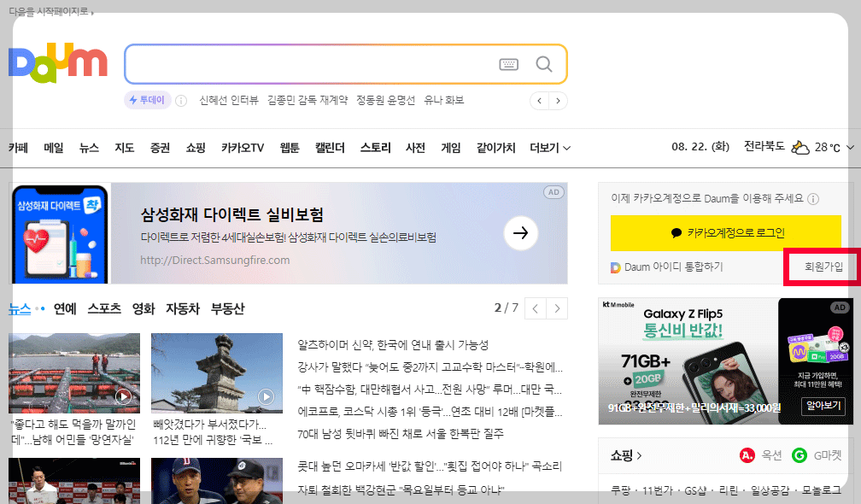This screenshot has height=504, width=861.
Task: Click the 투데이 lightning badge
Action: [147, 100]
